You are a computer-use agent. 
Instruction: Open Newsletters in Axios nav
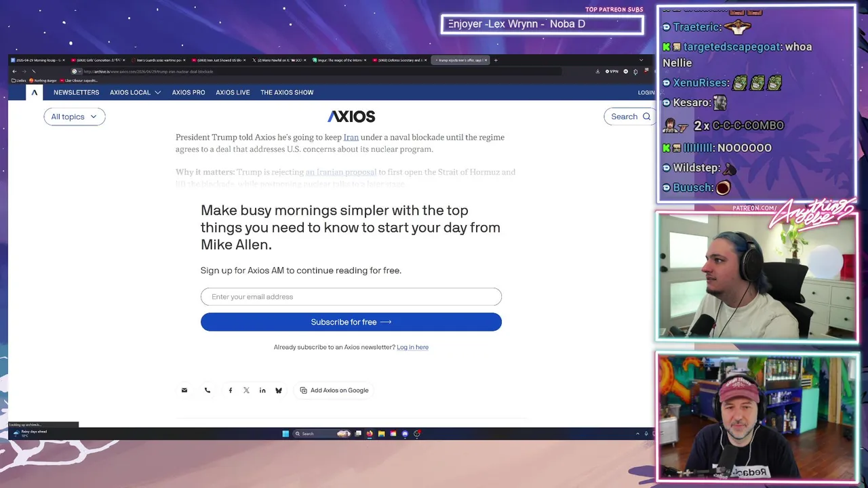76,92
